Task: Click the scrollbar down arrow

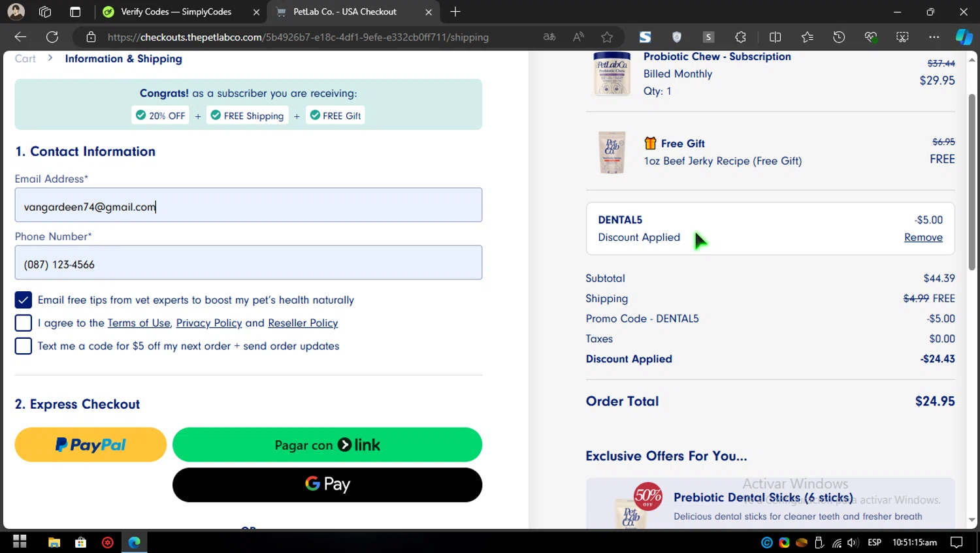Action: click(x=972, y=520)
